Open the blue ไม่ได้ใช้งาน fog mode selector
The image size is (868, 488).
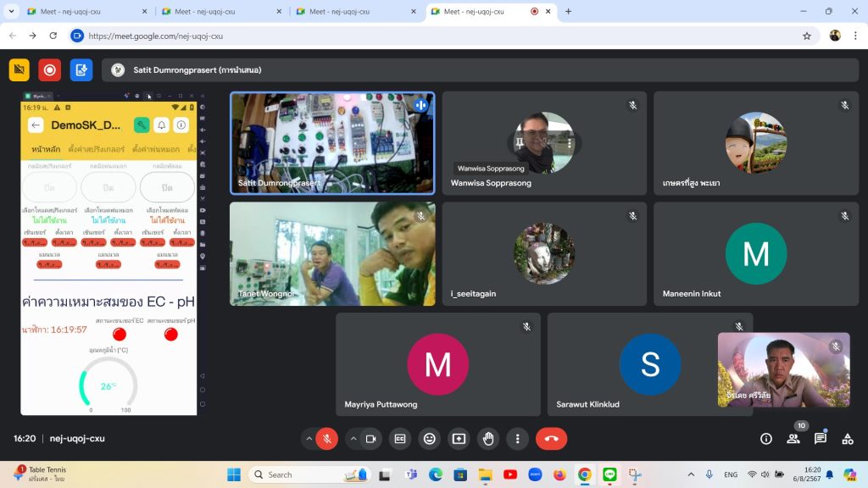coord(108,220)
